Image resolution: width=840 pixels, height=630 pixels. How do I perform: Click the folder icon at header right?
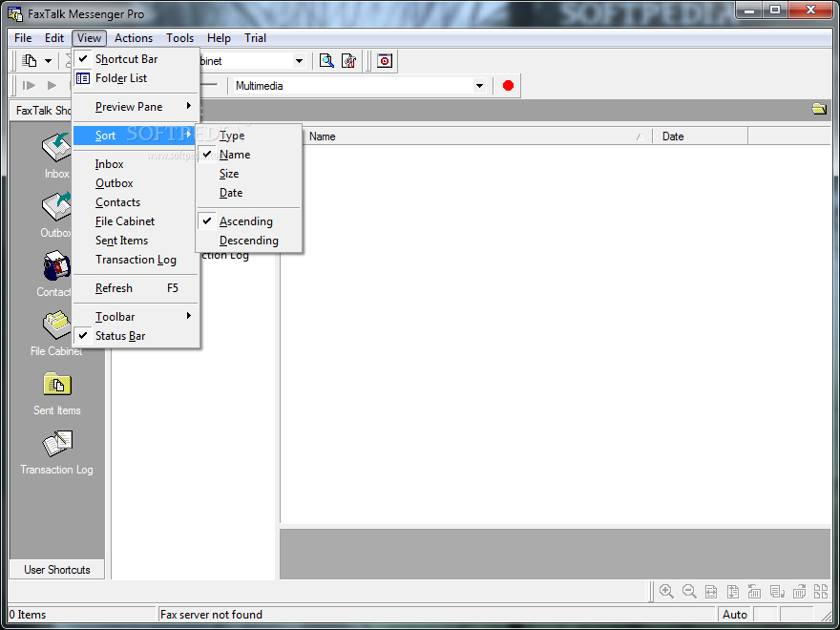pyautogui.click(x=819, y=109)
